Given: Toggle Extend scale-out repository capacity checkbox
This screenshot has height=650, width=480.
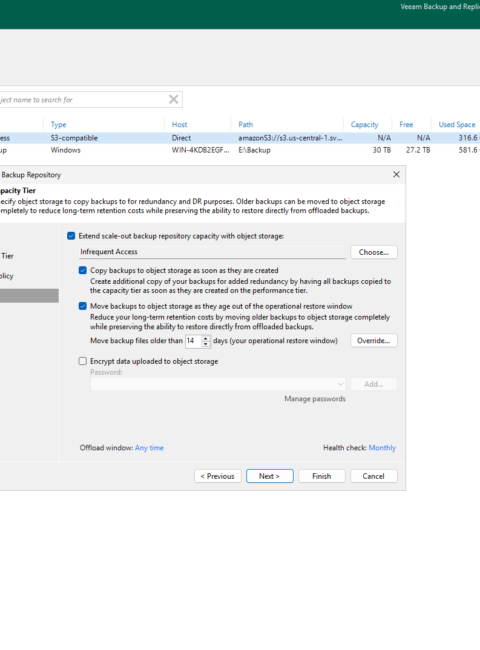Looking at the screenshot, I should [x=71, y=236].
